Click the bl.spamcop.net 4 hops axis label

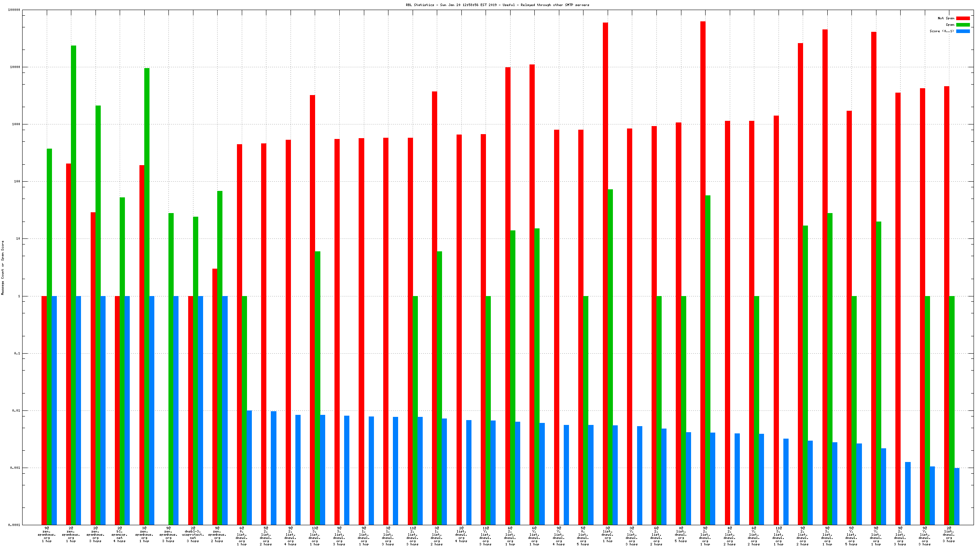pos(120,534)
